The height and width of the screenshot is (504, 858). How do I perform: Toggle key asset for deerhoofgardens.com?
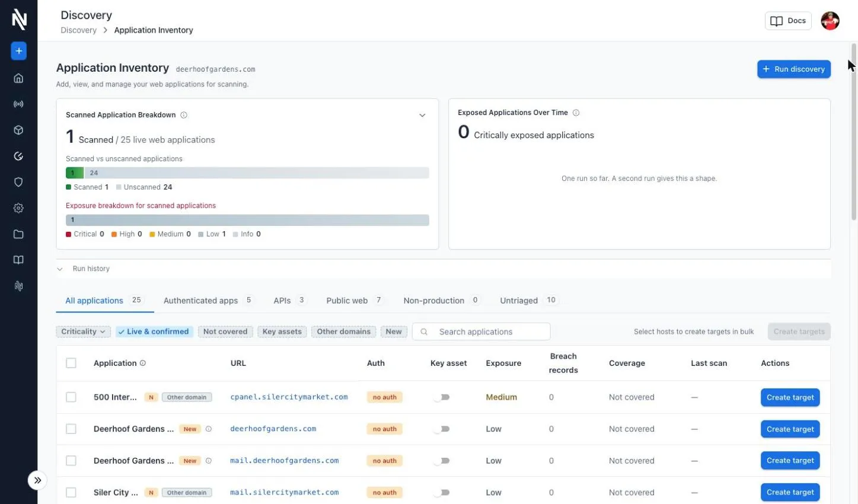tap(442, 429)
